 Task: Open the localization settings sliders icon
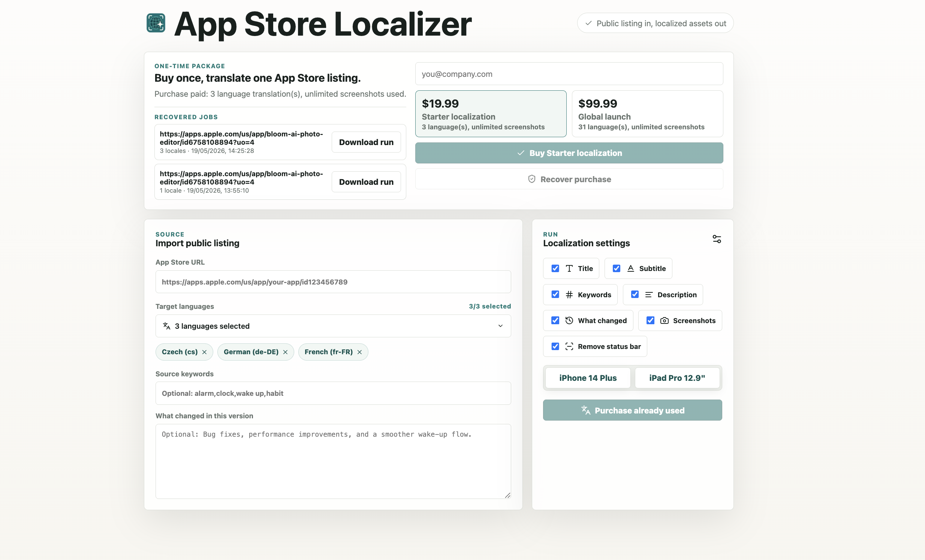click(717, 239)
